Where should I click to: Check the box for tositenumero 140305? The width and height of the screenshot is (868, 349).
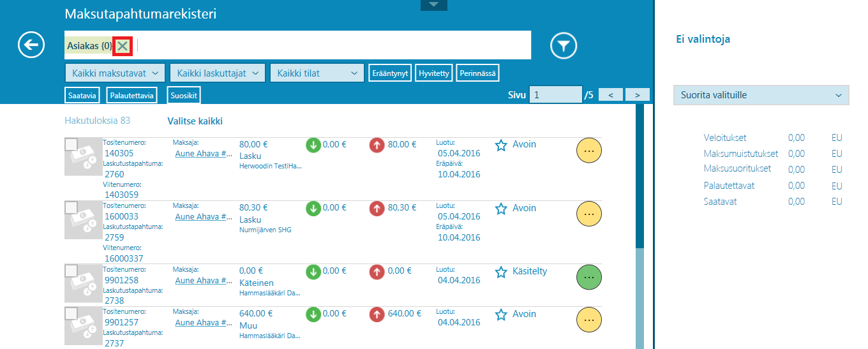pos(71,145)
